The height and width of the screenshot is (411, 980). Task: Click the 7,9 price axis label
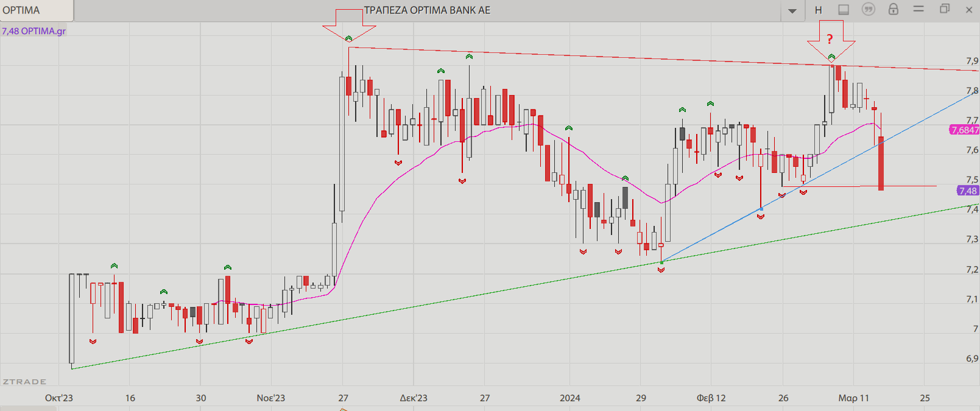[972, 61]
